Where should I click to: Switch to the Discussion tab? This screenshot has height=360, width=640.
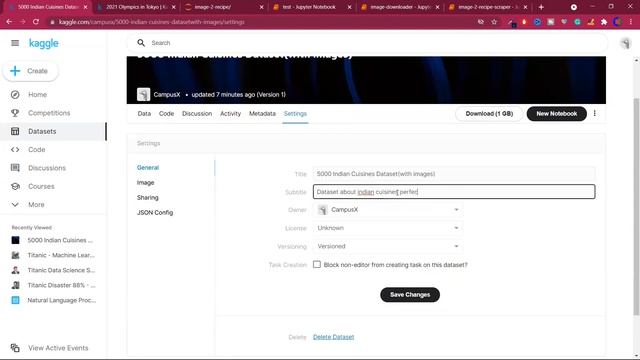click(197, 114)
